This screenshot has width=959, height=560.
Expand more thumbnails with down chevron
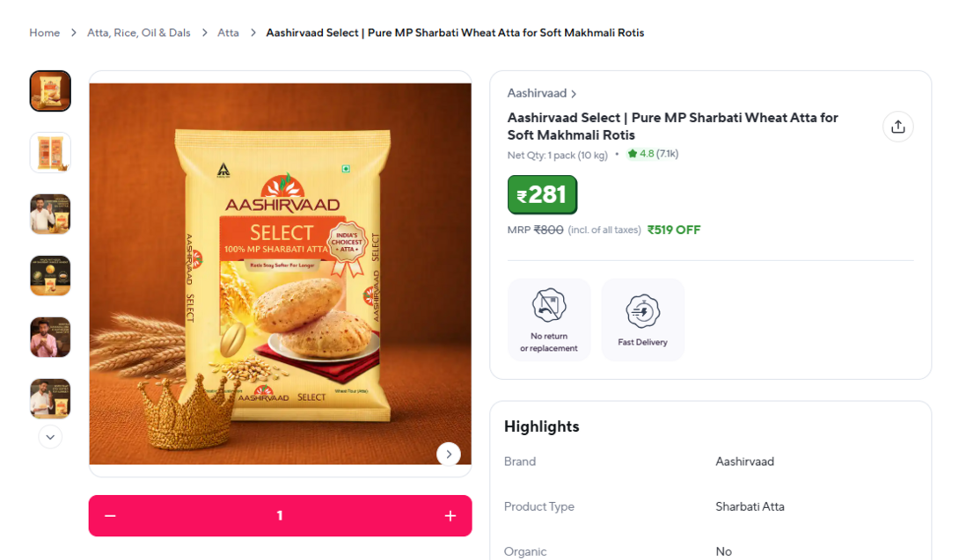[50, 437]
